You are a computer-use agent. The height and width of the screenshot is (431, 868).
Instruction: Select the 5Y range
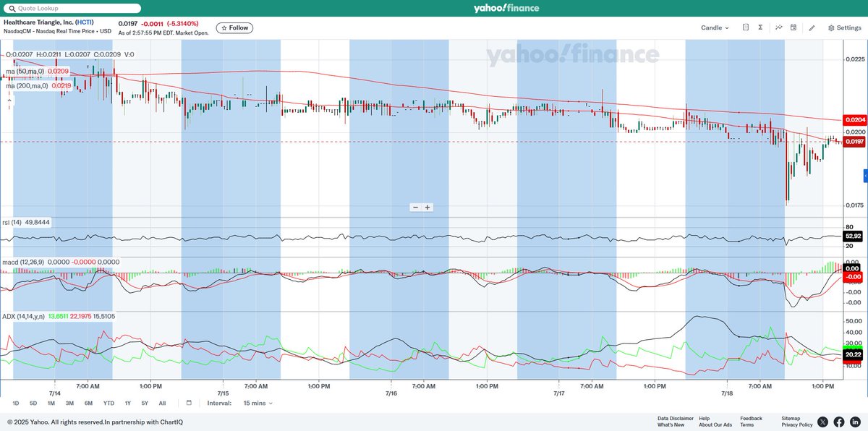(x=145, y=403)
